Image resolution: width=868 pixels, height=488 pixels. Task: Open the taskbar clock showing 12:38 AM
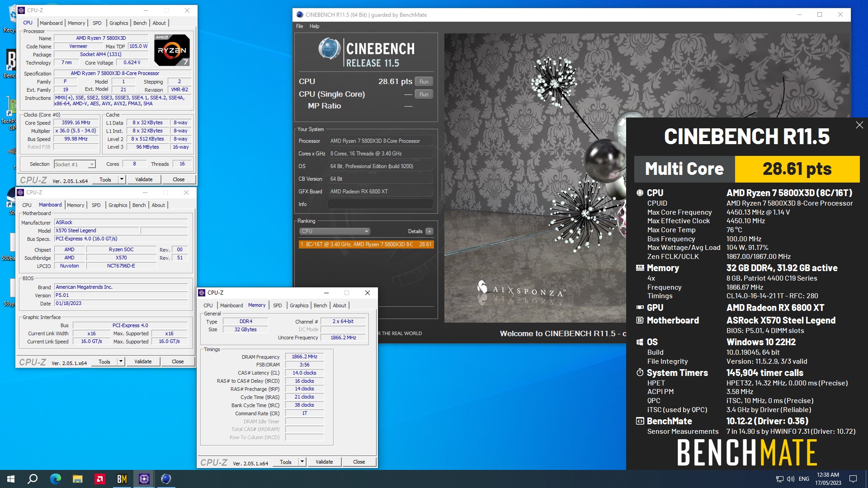pos(828,479)
